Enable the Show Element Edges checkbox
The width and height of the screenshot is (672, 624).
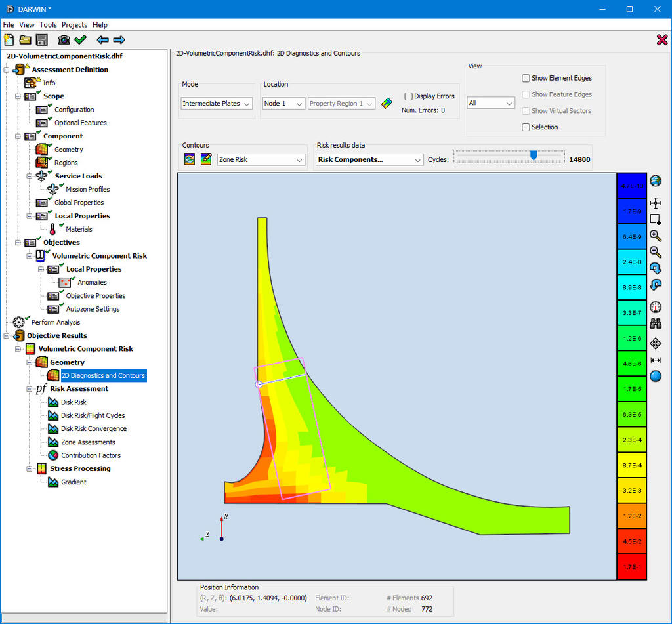click(526, 78)
